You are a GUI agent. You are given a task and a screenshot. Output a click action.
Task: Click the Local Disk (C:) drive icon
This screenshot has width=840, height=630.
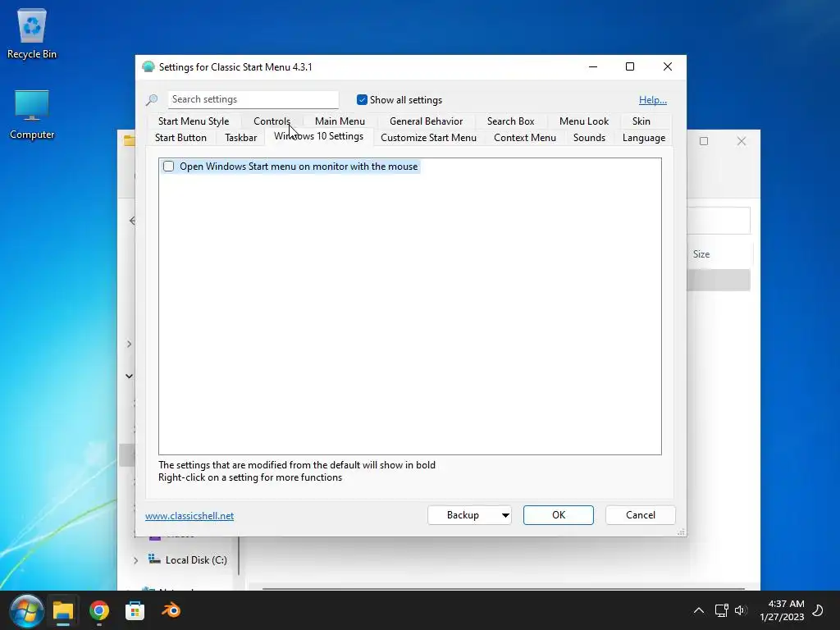(x=154, y=559)
